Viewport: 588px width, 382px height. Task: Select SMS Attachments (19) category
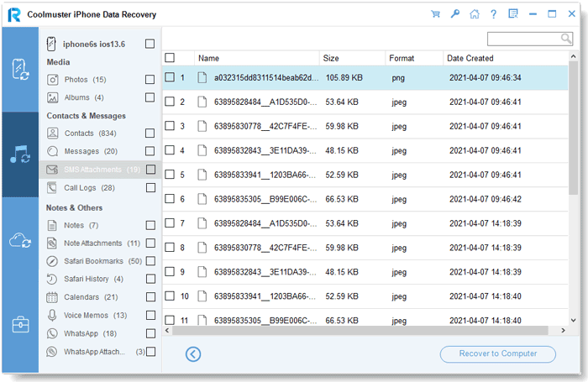click(102, 170)
